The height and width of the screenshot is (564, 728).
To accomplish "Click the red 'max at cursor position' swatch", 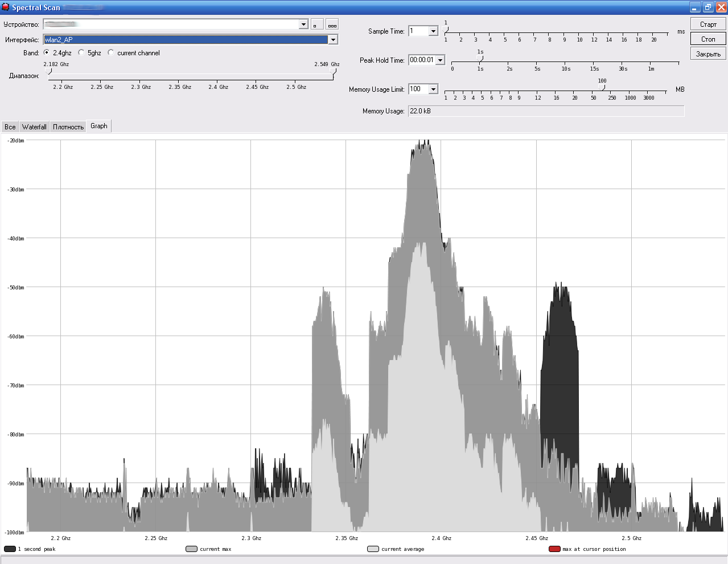I will click(554, 549).
